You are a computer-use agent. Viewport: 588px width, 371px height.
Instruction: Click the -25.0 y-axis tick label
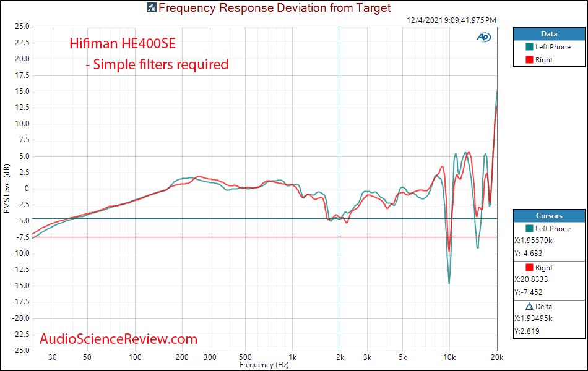(x=20, y=351)
